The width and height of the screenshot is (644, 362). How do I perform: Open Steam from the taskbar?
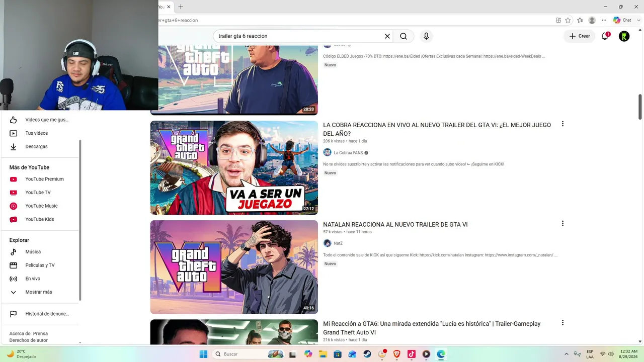[367, 354]
